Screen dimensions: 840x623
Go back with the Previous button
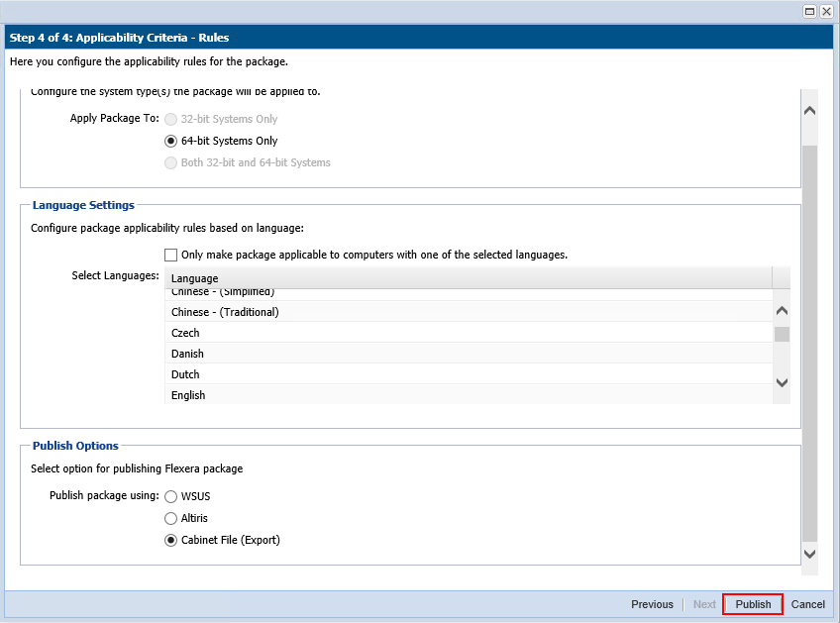(x=652, y=604)
